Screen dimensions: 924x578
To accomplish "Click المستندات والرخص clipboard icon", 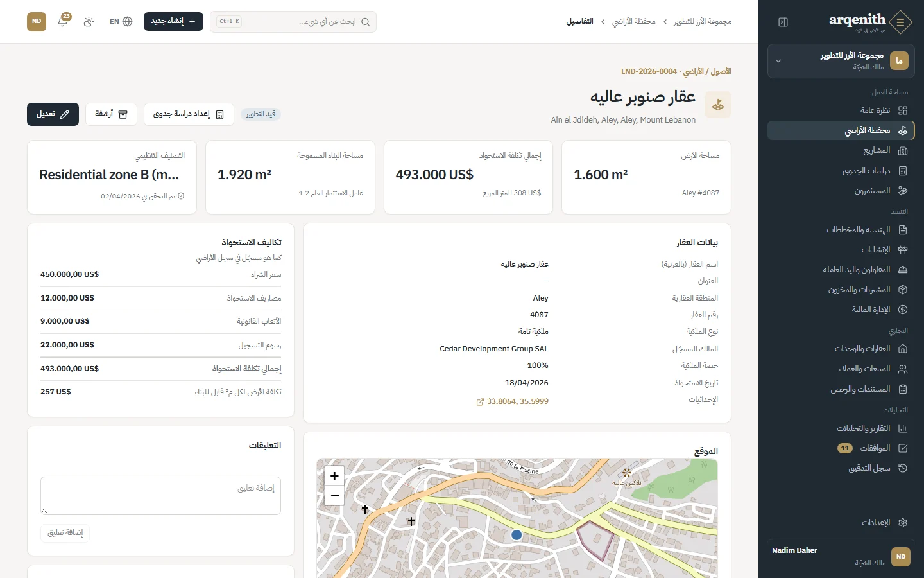I will click(x=903, y=389).
